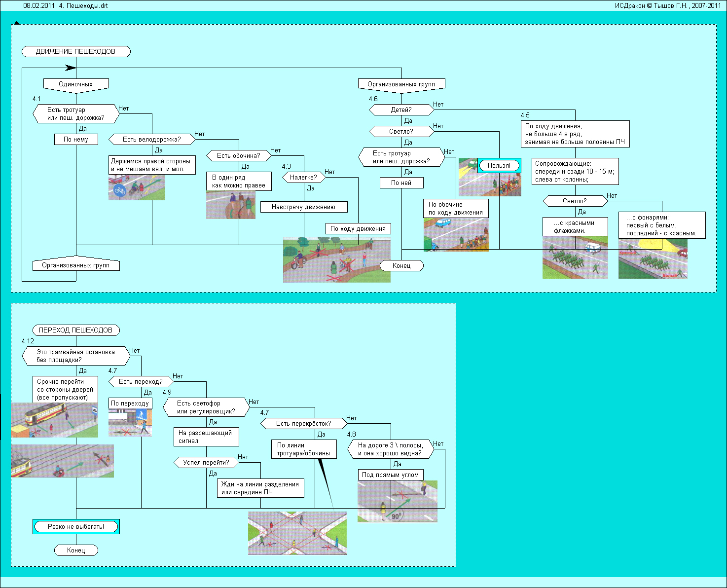This screenshot has width=727, height=588.
Task: Select the 'Есть велодорожка?' decision node
Action: [x=152, y=140]
